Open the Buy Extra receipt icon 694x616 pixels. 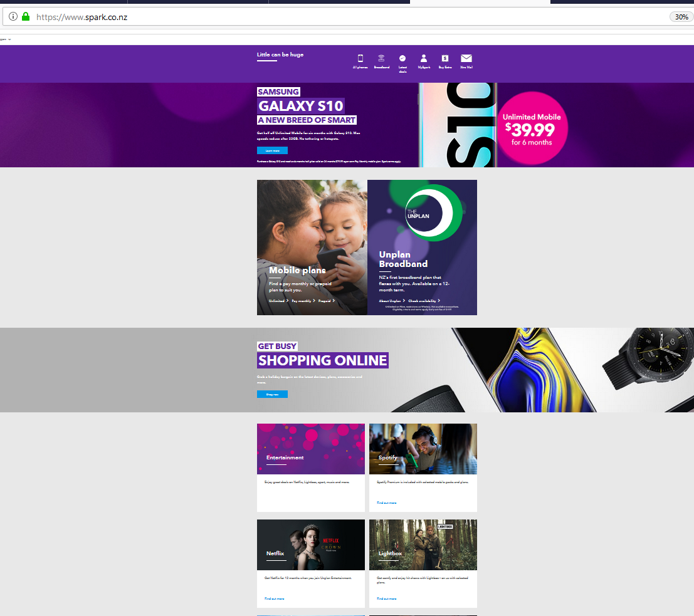point(445,58)
